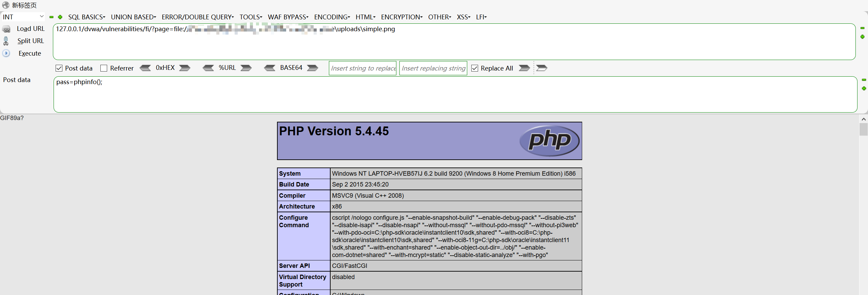This screenshot has height=295, width=868.
Task: Open the WAF BYPASS menu
Action: pos(288,17)
